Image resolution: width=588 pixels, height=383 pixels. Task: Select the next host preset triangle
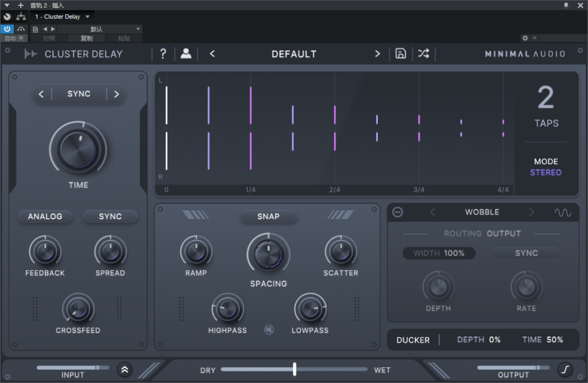point(53,29)
